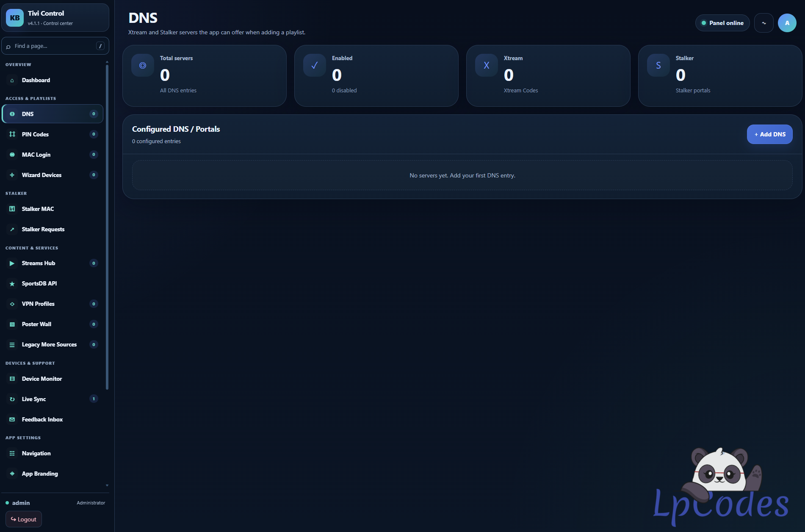Viewport: 805px width, 532px height.
Task: Click the Panel online status pill
Action: coord(722,23)
